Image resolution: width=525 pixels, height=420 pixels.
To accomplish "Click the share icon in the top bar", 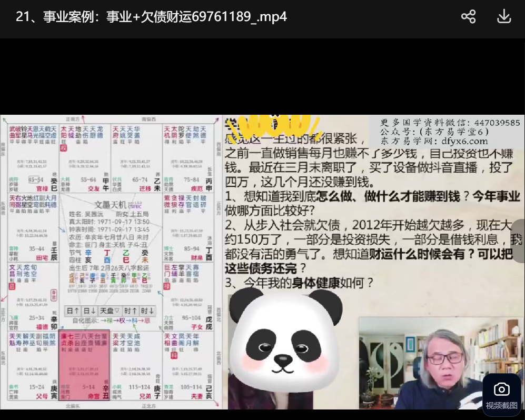I will (468, 17).
